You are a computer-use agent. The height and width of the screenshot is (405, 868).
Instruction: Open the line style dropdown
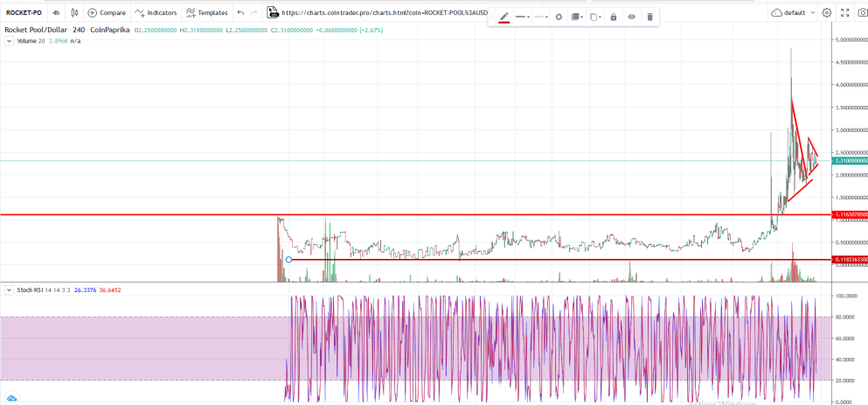point(523,17)
